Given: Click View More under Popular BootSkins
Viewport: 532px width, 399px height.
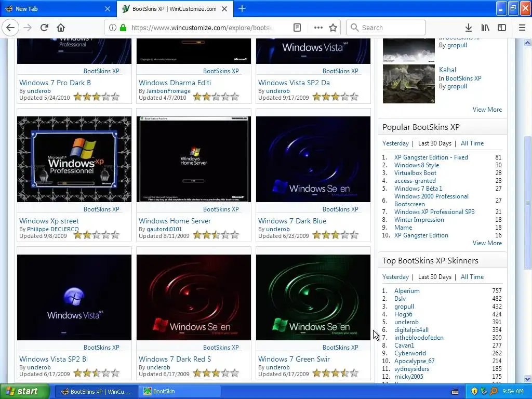Looking at the screenshot, I should tap(487, 243).
